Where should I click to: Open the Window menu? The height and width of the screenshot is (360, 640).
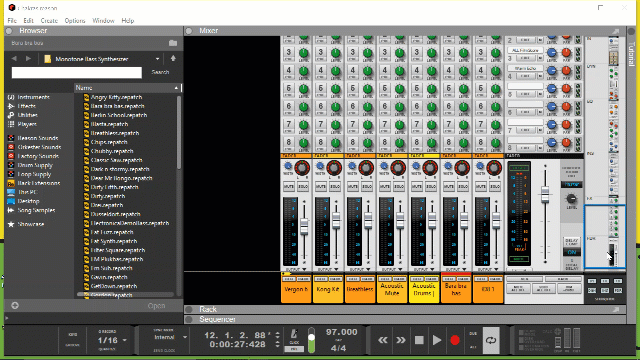coord(103,20)
